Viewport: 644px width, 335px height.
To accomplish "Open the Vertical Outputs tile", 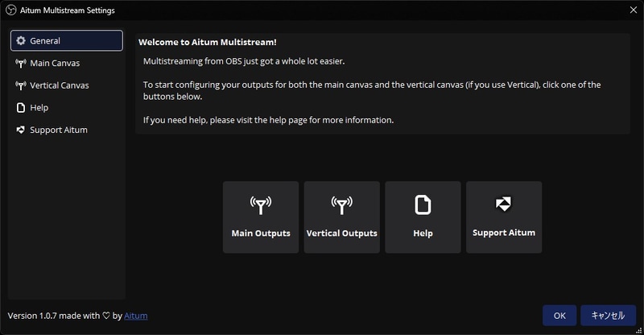I will (341, 217).
